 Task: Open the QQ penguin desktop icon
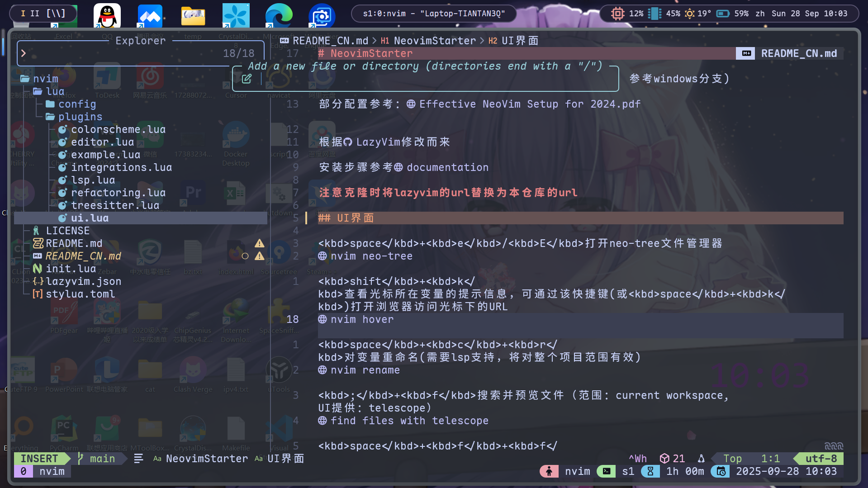107,16
